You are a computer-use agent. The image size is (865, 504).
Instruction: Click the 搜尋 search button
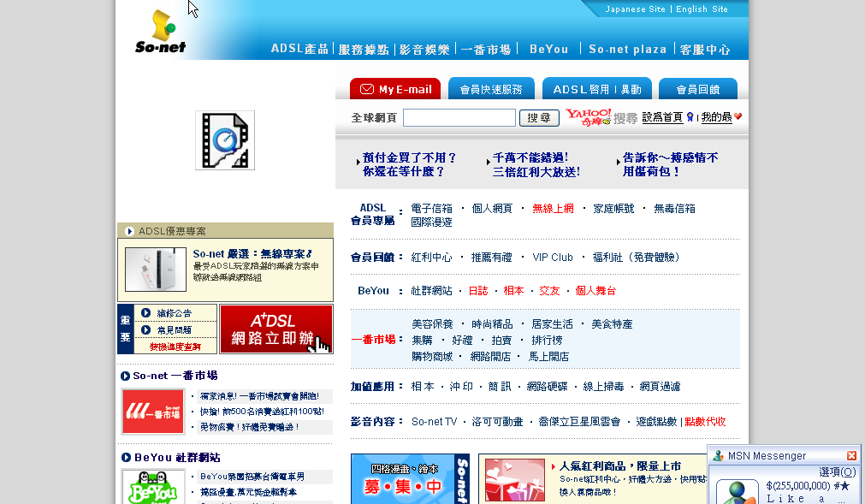tap(539, 117)
